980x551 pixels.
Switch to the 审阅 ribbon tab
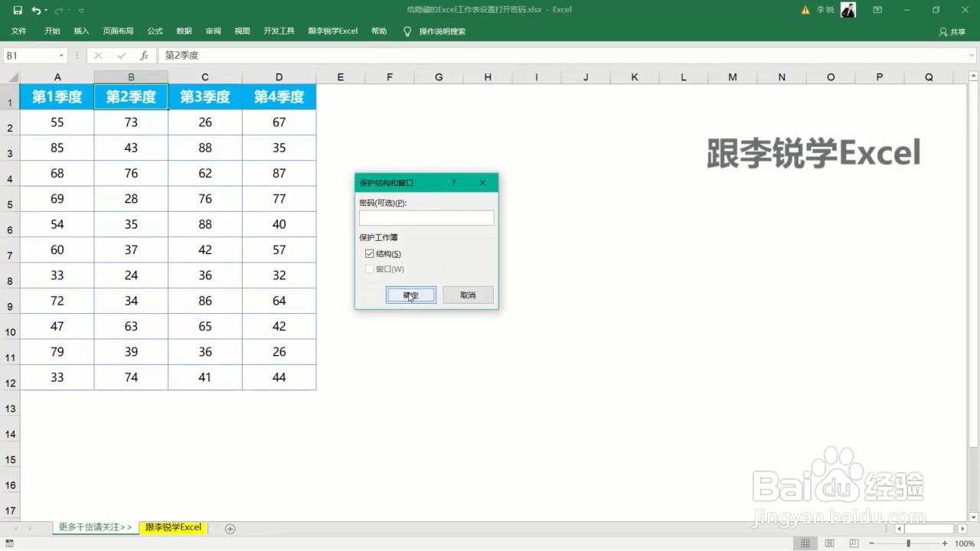[x=213, y=31]
